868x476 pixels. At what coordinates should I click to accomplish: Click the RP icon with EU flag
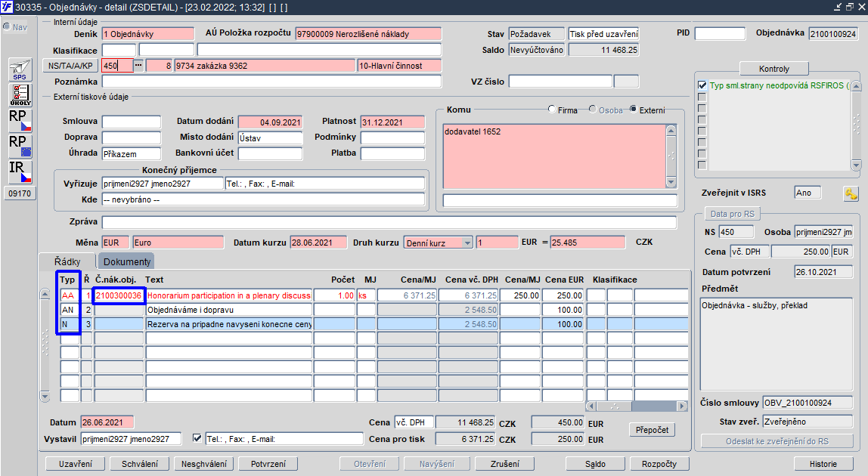pos(20,146)
